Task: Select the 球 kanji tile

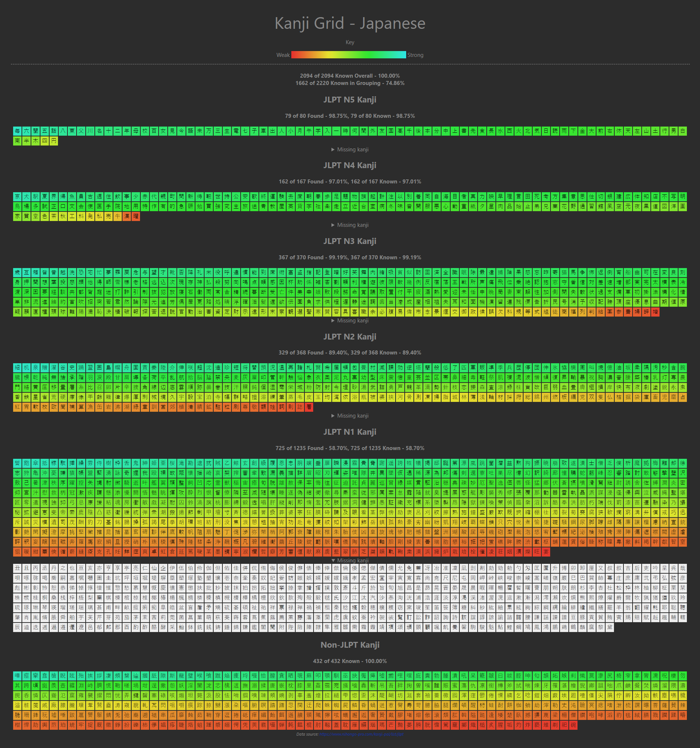Action: pos(63,312)
